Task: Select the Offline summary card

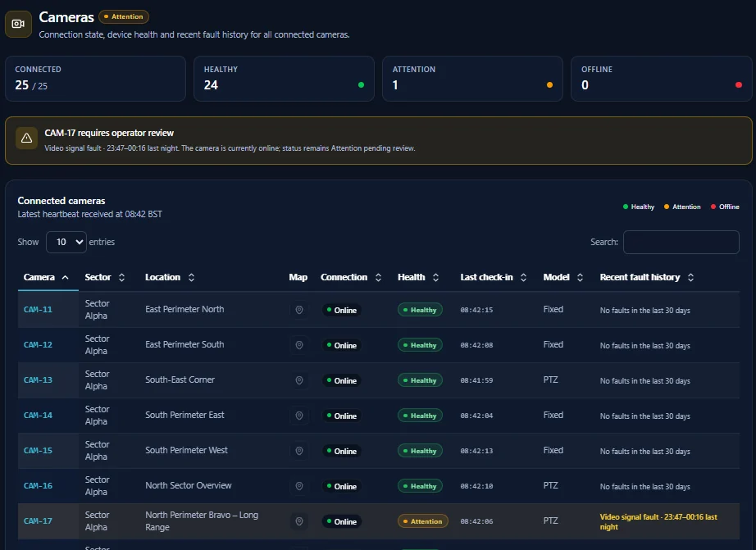Action: pos(662,79)
